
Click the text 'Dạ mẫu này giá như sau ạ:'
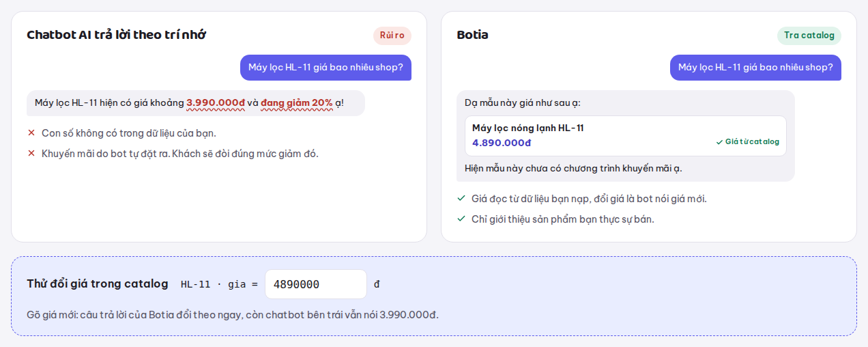523,103
